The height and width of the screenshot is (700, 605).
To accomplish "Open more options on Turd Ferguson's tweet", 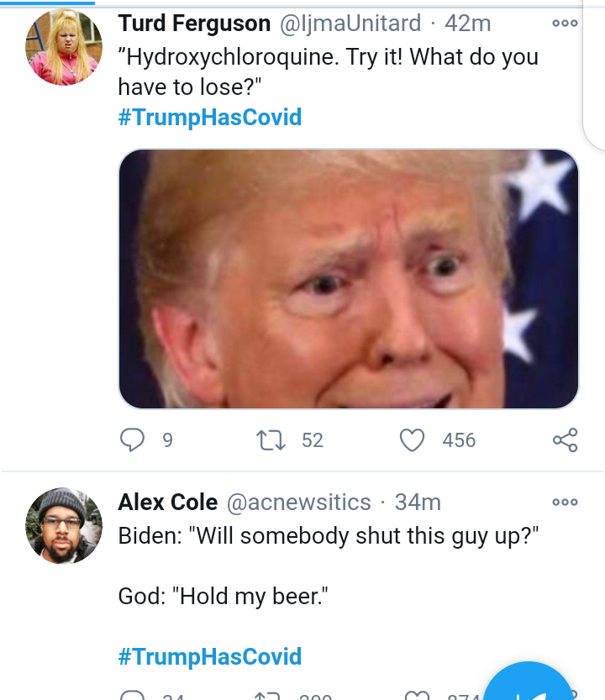I will coord(565,24).
